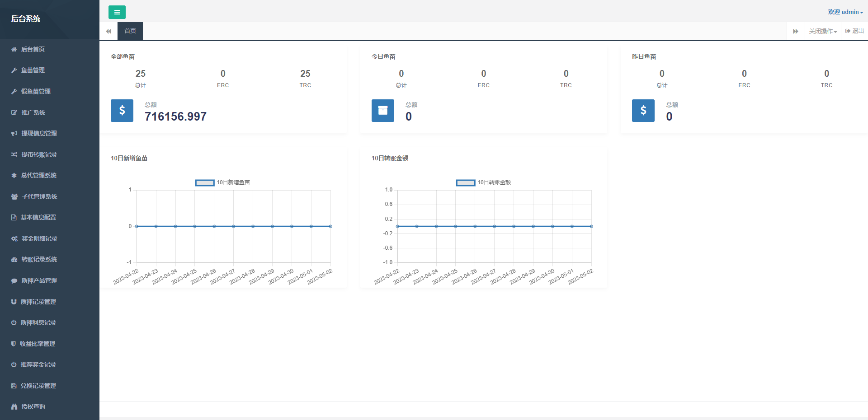Image resolution: width=868 pixels, height=420 pixels.
Task: Click the 后台系统 logo title
Action: click(26, 19)
